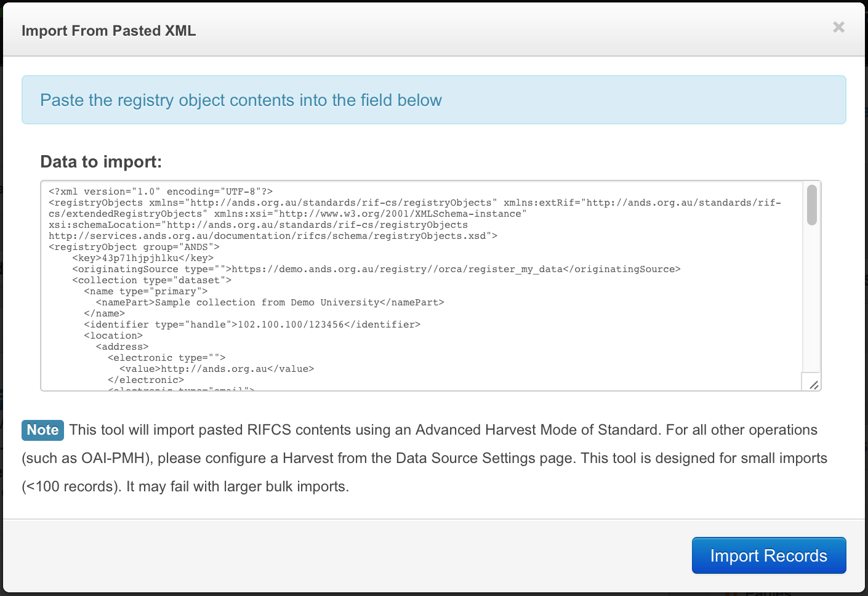Viewport: 868px width, 596px height.
Task: Click the value http://ands.org.au line
Action: pyautogui.click(x=217, y=369)
